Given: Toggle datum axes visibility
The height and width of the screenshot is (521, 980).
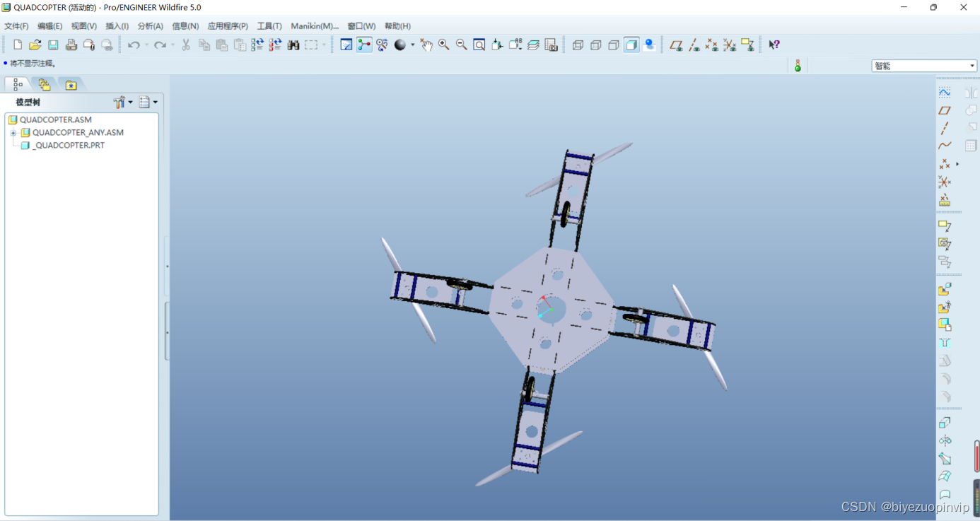Looking at the screenshot, I should [694, 45].
